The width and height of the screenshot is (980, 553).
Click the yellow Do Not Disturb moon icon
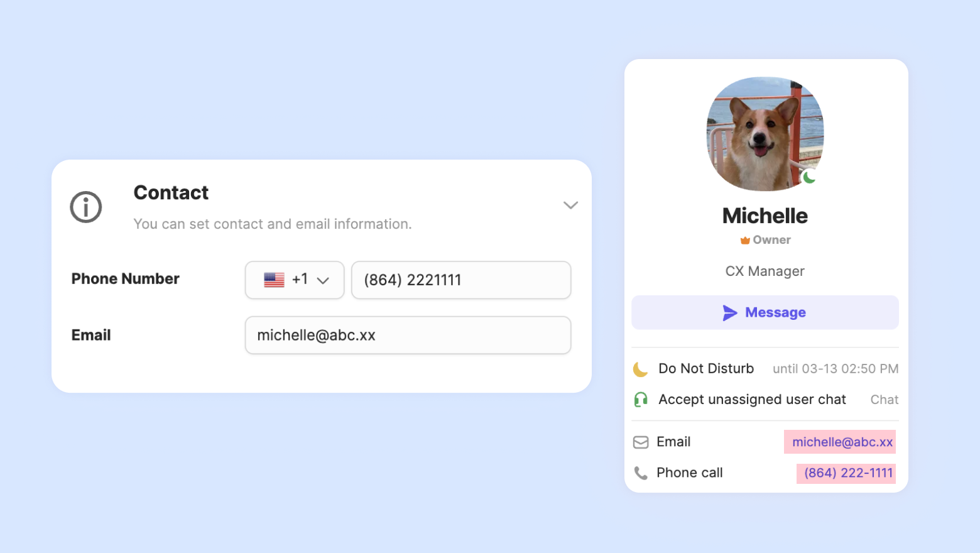pyautogui.click(x=640, y=369)
